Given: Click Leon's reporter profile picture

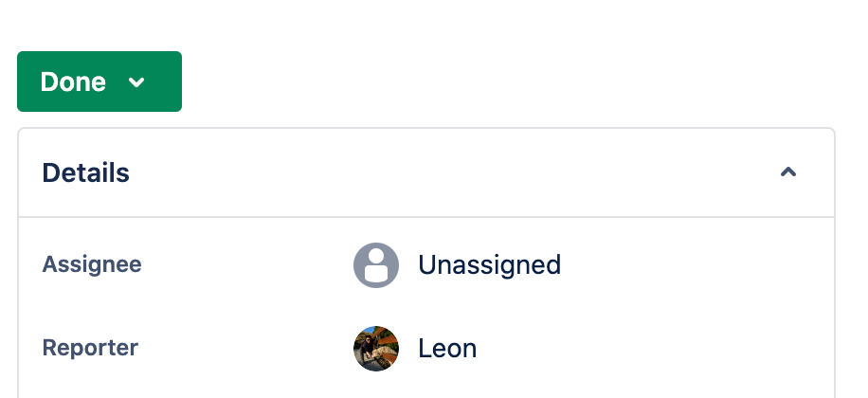Looking at the screenshot, I should pos(376,349).
